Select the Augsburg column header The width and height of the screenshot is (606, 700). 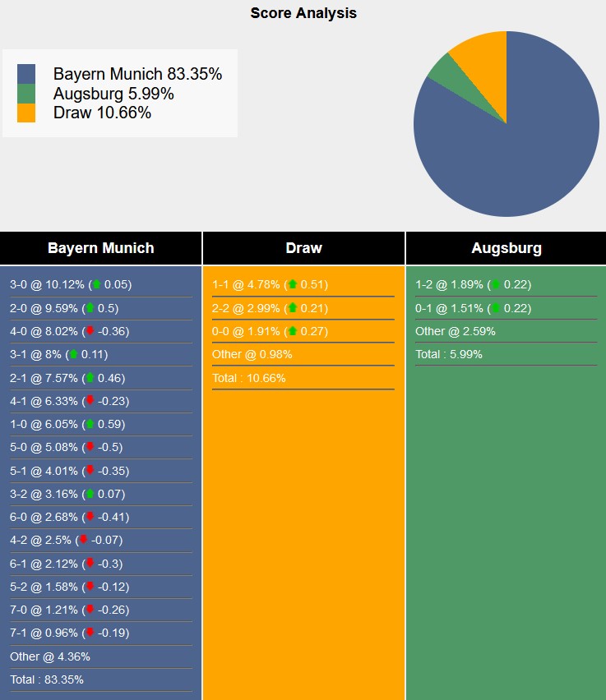506,248
